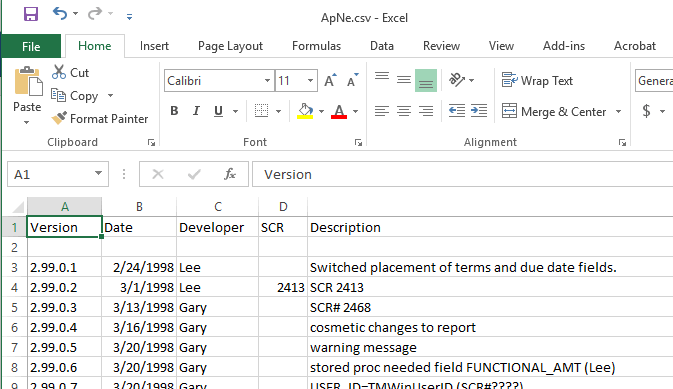
Task: Toggle Italic formatting
Action: point(196,111)
